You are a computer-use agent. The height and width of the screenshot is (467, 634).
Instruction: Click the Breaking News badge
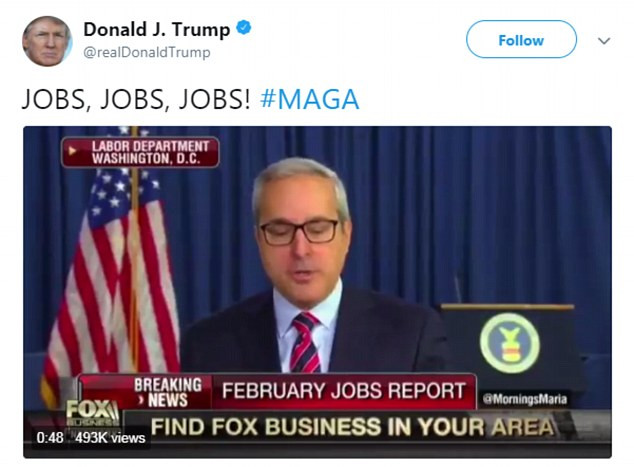click(167, 392)
